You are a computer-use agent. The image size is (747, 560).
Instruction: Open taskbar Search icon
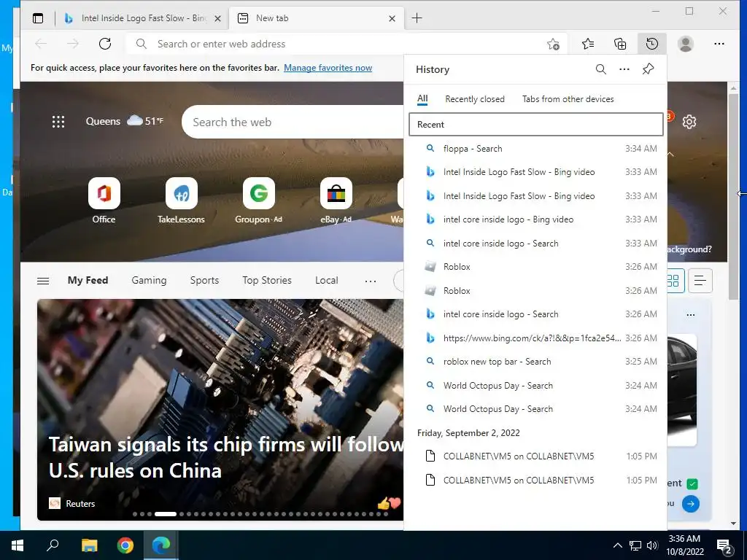(x=53, y=545)
